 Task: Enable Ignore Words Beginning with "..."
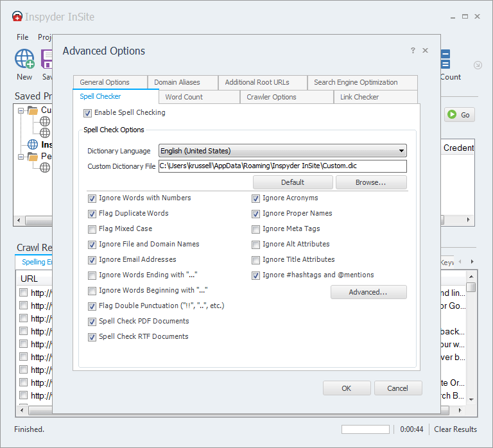tap(92, 291)
